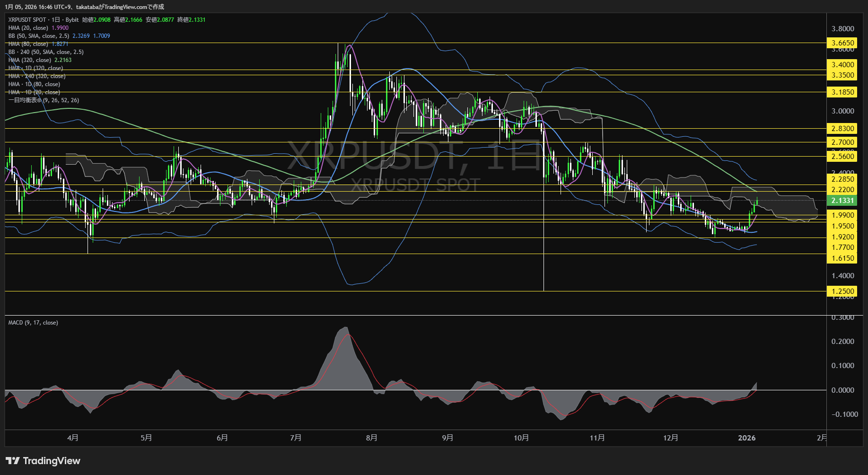Screen dimensions: 868x475
Task: Click the yellow 1.6150 price level label
Action: 843,258
